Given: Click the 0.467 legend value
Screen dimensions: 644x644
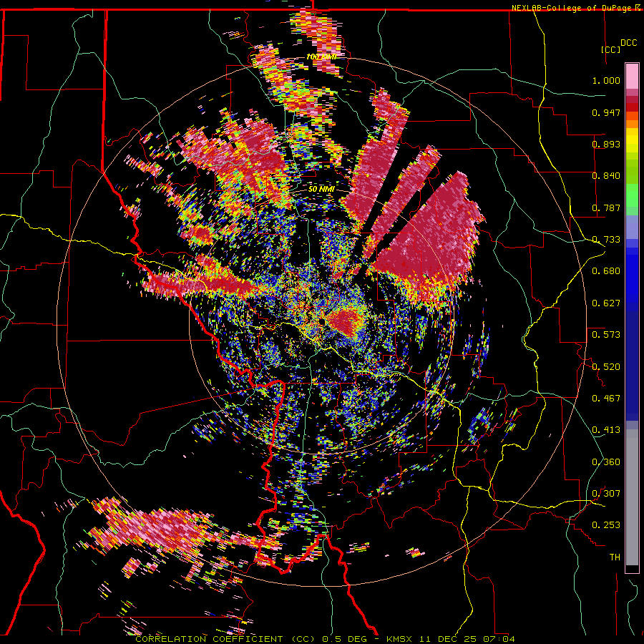Looking at the screenshot, I should (606, 399).
